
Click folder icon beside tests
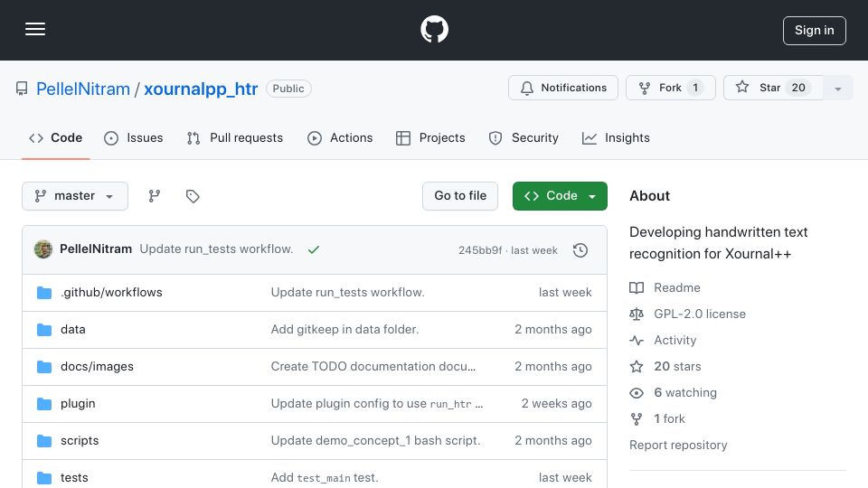(x=44, y=477)
